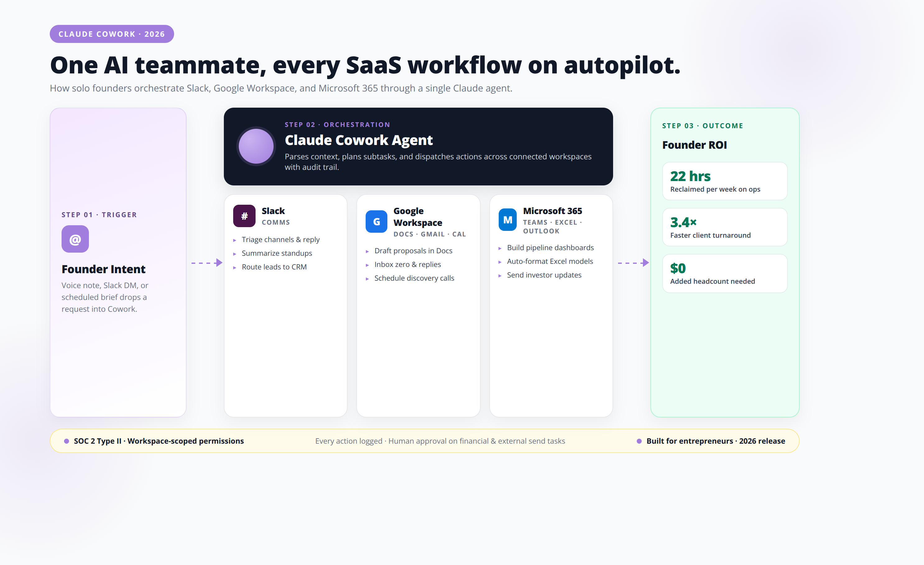
Task: Click the 'Founder ROI' heading
Action: (695, 145)
